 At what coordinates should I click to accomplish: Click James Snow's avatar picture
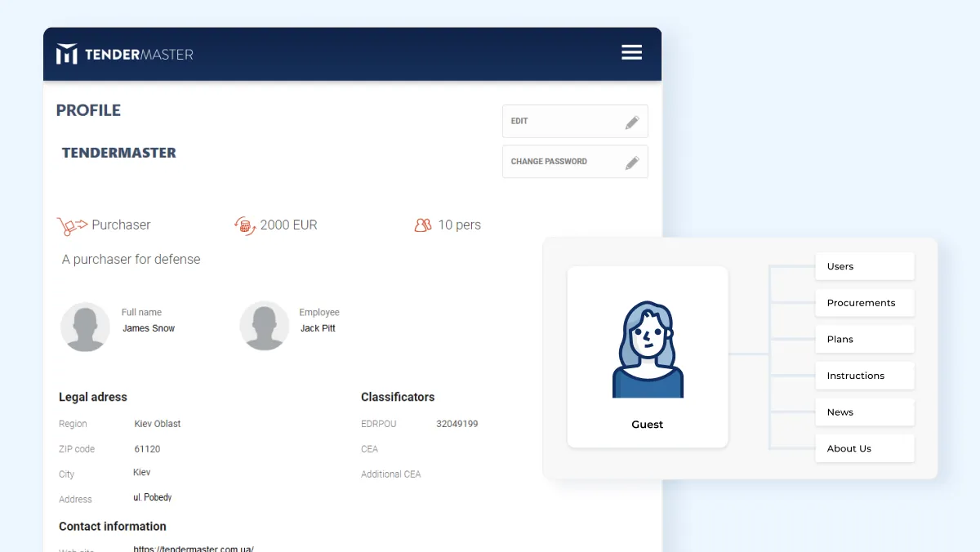click(x=85, y=327)
